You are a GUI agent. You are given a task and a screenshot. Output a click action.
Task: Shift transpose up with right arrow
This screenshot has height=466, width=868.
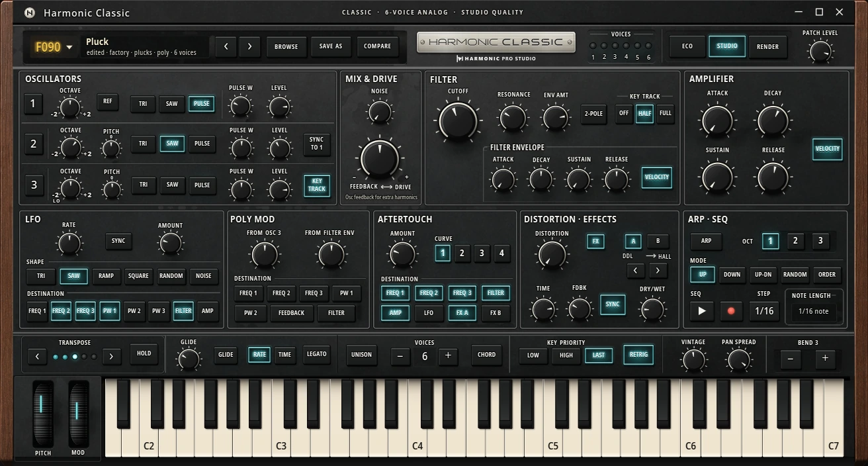click(x=111, y=356)
